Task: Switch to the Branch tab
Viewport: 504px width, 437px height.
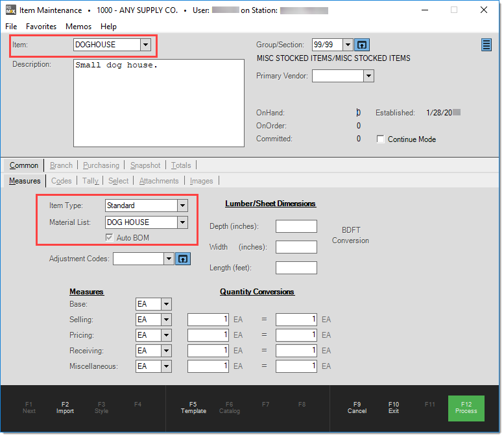Action: (x=62, y=166)
